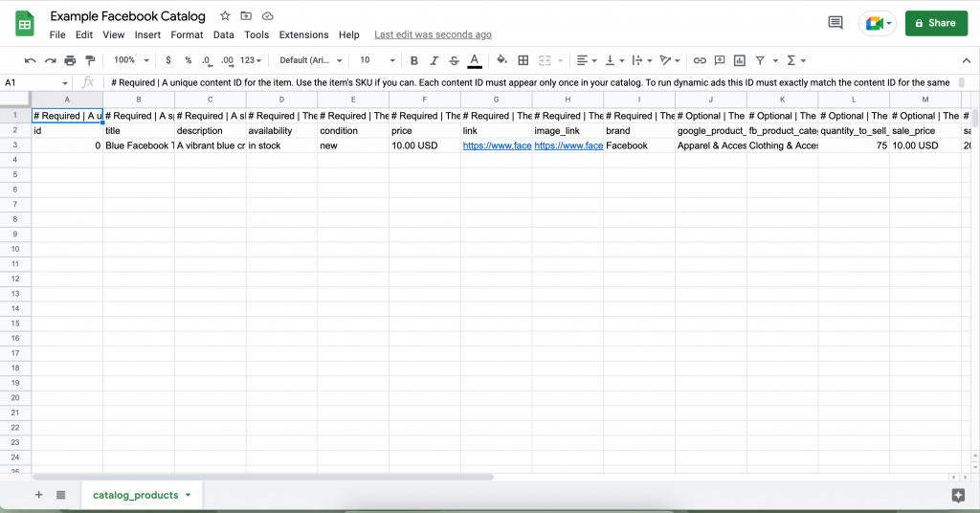Click the Move to folder icon
This screenshot has width=980, height=513.
(246, 16)
